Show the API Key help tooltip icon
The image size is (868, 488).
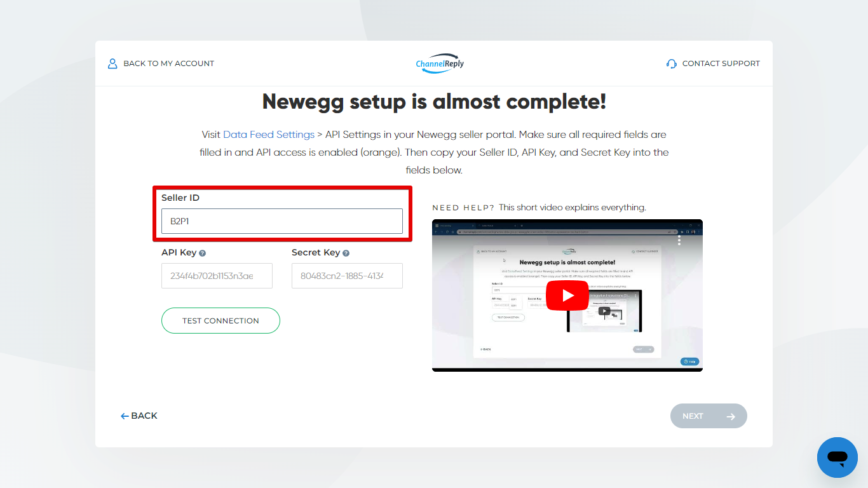click(203, 253)
